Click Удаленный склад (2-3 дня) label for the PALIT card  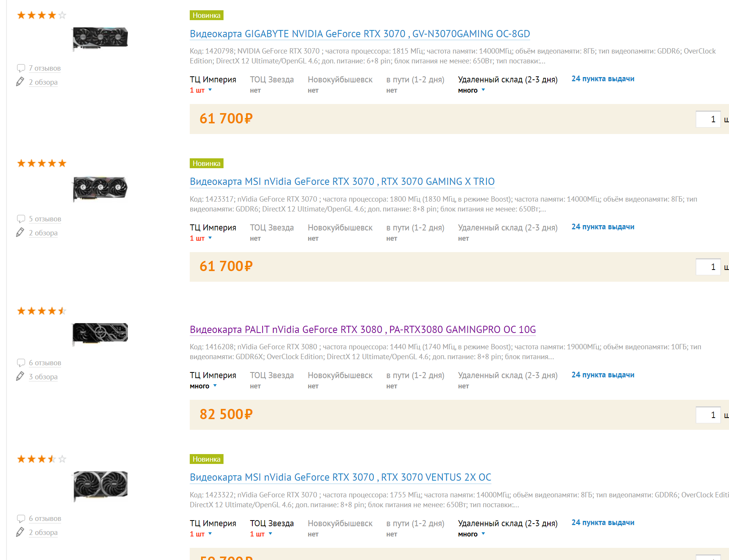click(508, 375)
